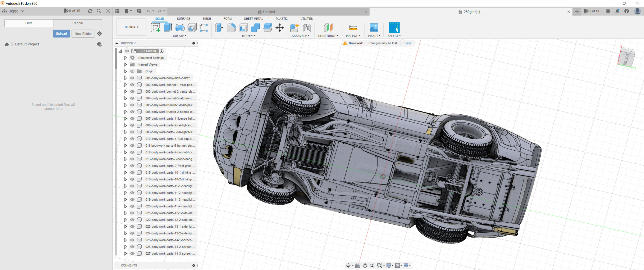644x270 pixels.
Task: Open the DESIGN workspace dropdown
Action: [x=131, y=27]
